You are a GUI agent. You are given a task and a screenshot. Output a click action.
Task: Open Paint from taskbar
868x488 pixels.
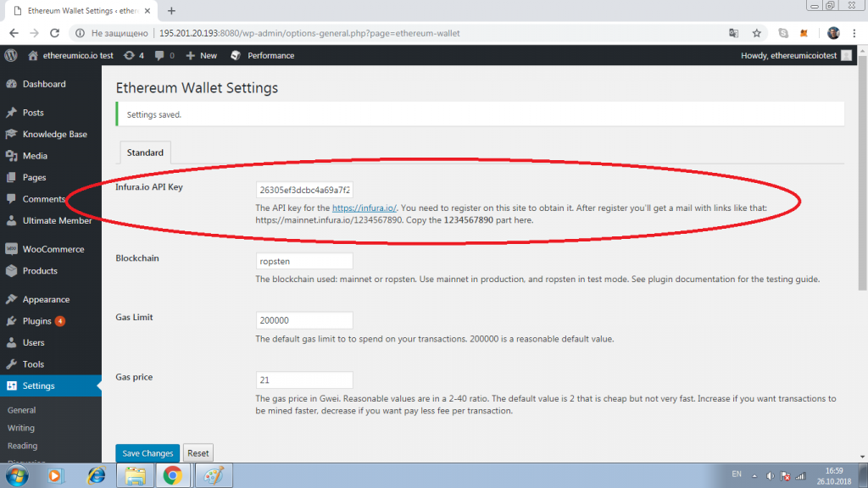tap(214, 476)
